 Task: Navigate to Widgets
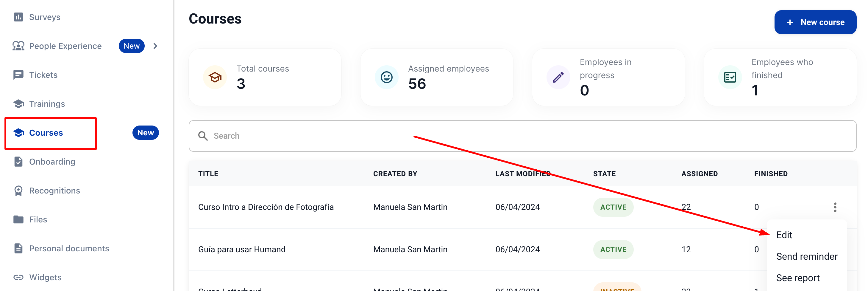(x=45, y=277)
